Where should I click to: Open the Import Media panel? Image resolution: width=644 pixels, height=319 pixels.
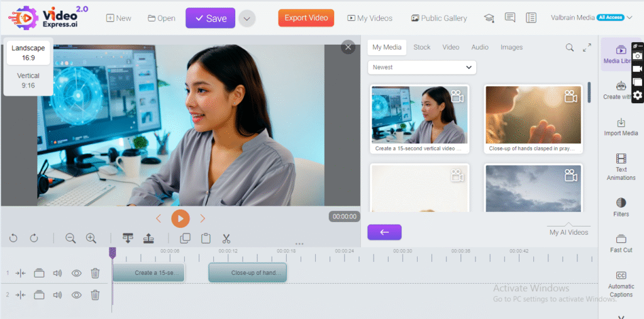[x=621, y=128]
